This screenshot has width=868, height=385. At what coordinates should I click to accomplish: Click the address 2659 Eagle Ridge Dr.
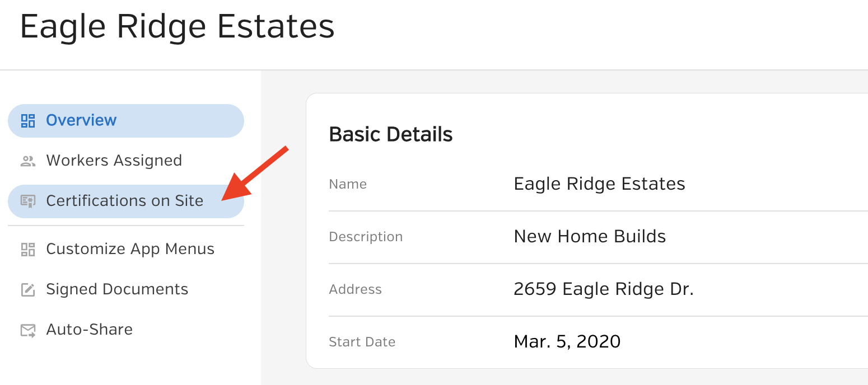click(x=604, y=289)
